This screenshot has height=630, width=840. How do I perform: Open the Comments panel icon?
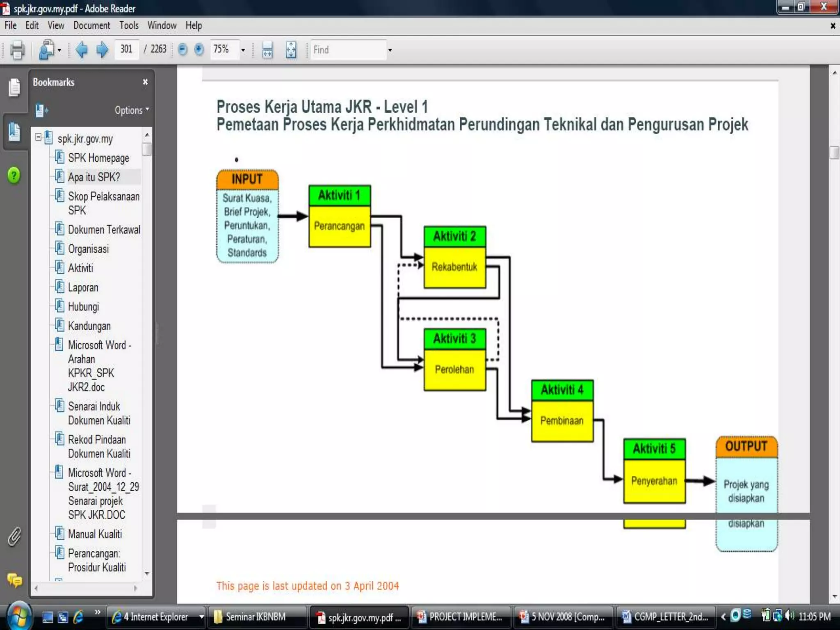(14, 580)
